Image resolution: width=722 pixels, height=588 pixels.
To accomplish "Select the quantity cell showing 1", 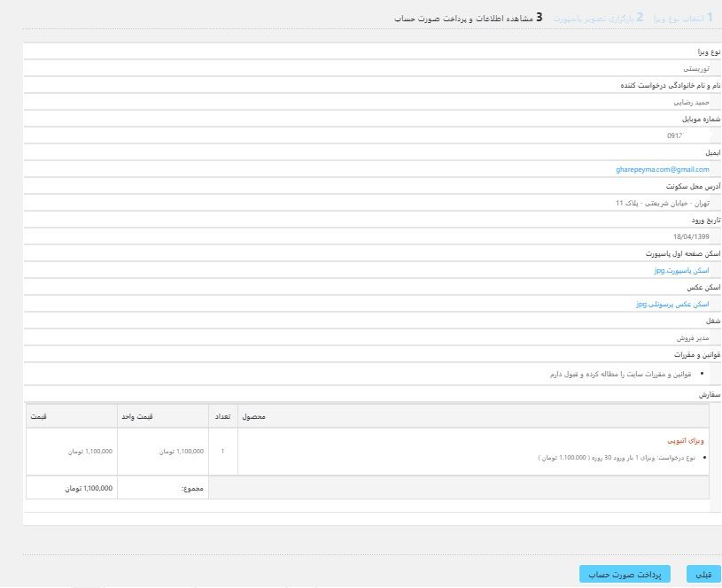I will pos(223,452).
